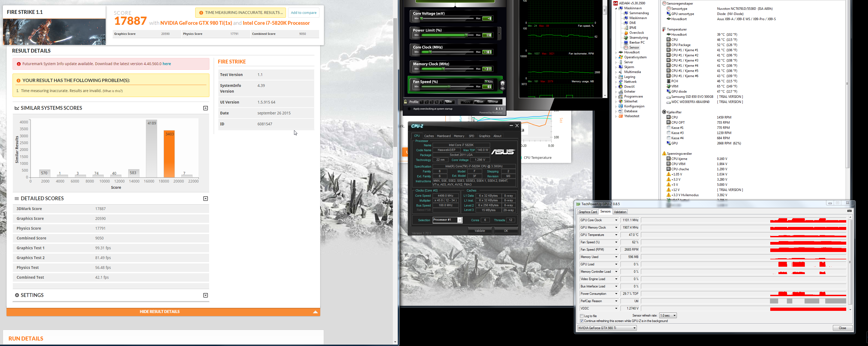
Task: Click Close button in GPU-Z
Action: coord(842,328)
